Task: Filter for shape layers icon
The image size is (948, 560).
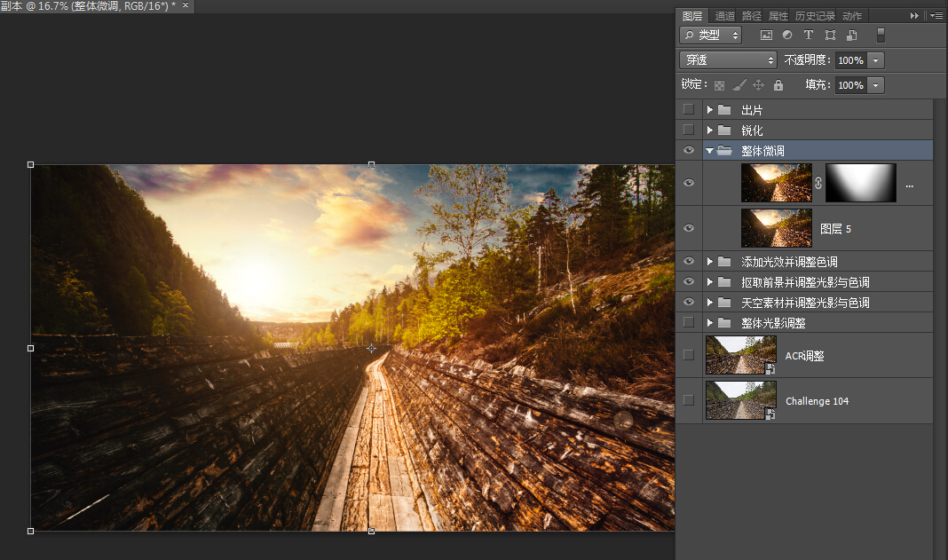Action: click(830, 35)
